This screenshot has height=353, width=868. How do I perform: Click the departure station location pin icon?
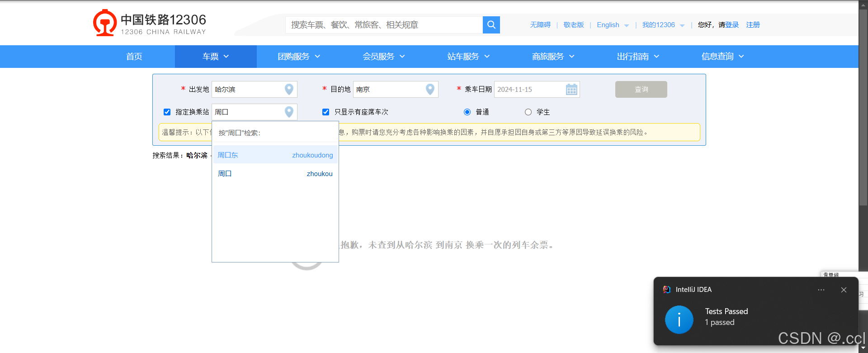[289, 89]
